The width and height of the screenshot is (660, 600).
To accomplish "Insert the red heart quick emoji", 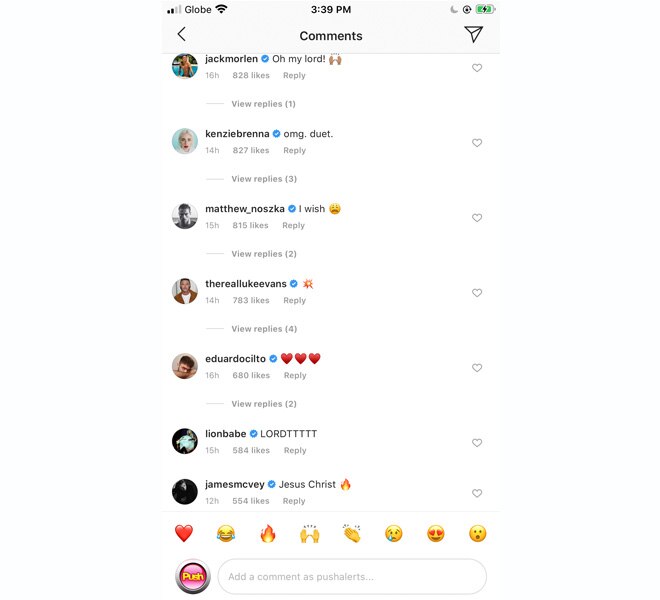I will pos(184,533).
